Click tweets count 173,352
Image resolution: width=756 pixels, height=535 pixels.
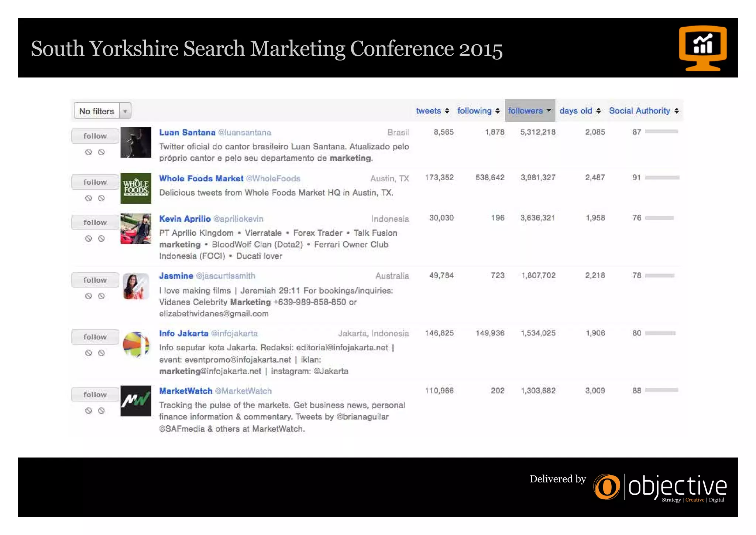(x=439, y=177)
